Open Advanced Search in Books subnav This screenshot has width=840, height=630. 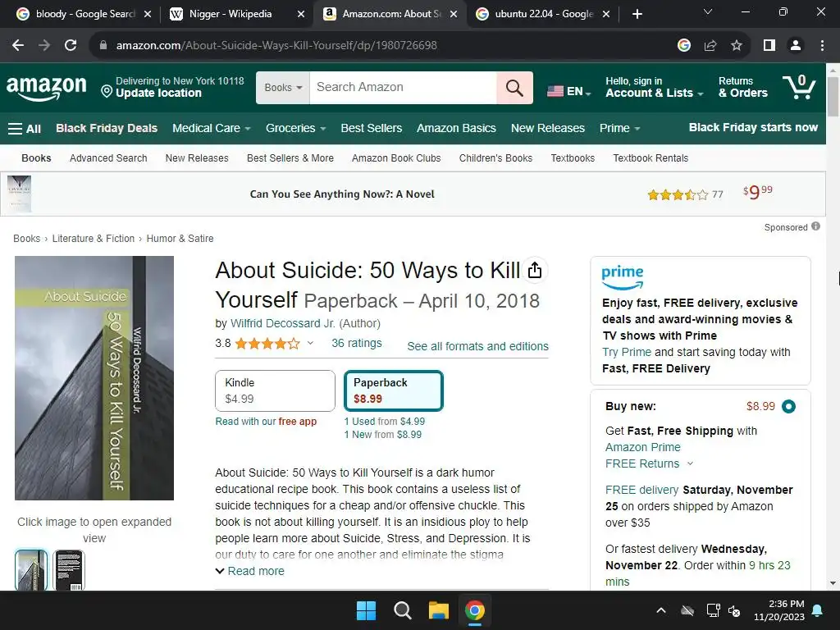pos(108,158)
